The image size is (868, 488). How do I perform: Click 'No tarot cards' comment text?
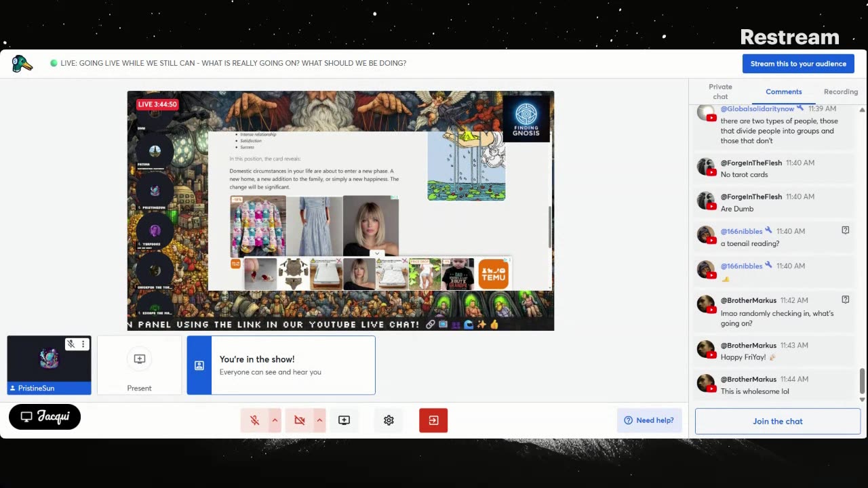745,174
